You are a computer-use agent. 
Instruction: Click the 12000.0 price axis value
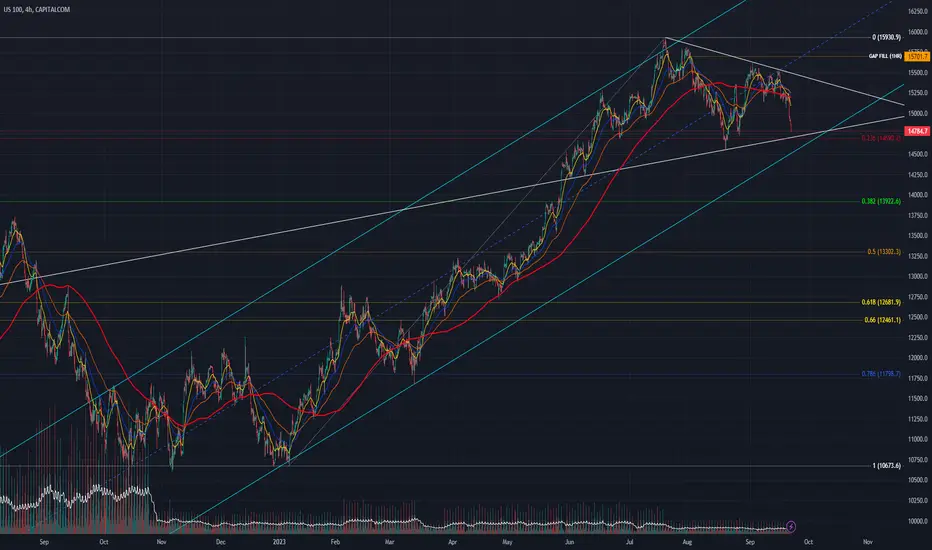point(918,358)
